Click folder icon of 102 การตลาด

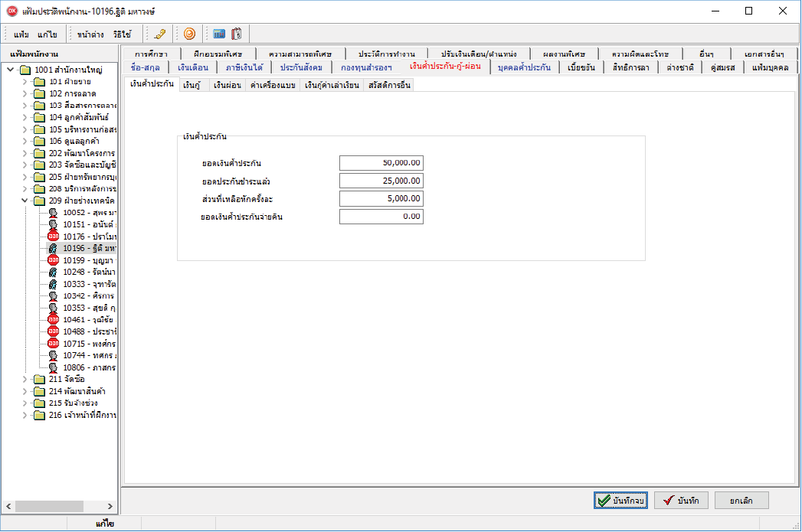39,93
